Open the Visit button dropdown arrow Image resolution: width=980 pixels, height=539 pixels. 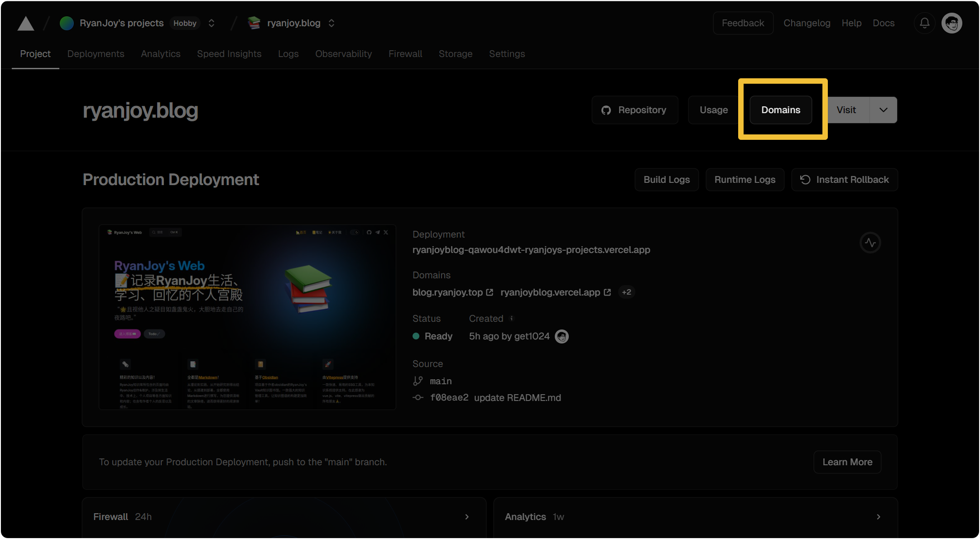883,110
